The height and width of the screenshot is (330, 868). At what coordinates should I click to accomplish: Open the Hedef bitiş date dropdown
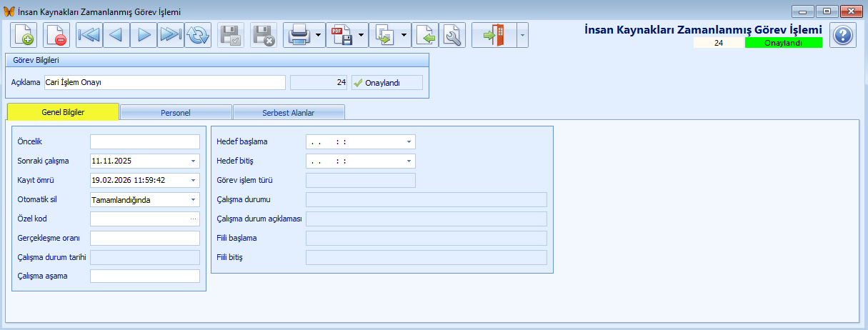point(409,161)
